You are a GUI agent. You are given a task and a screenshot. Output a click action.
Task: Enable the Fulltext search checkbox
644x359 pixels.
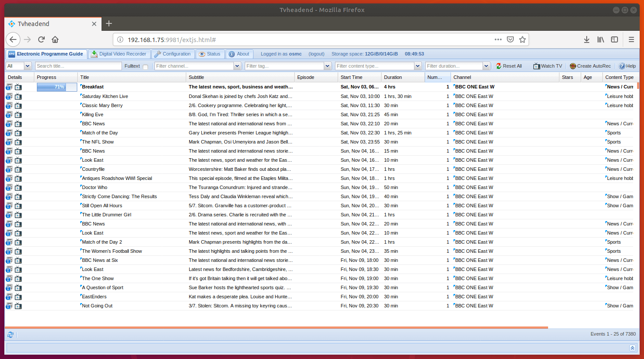pyautogui.click(x=145, y=66)
